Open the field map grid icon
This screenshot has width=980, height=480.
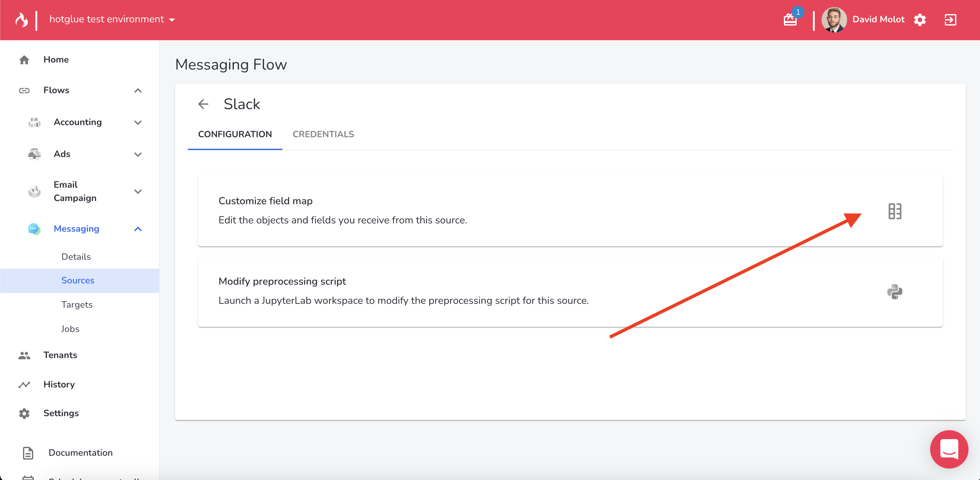[895, 211]
